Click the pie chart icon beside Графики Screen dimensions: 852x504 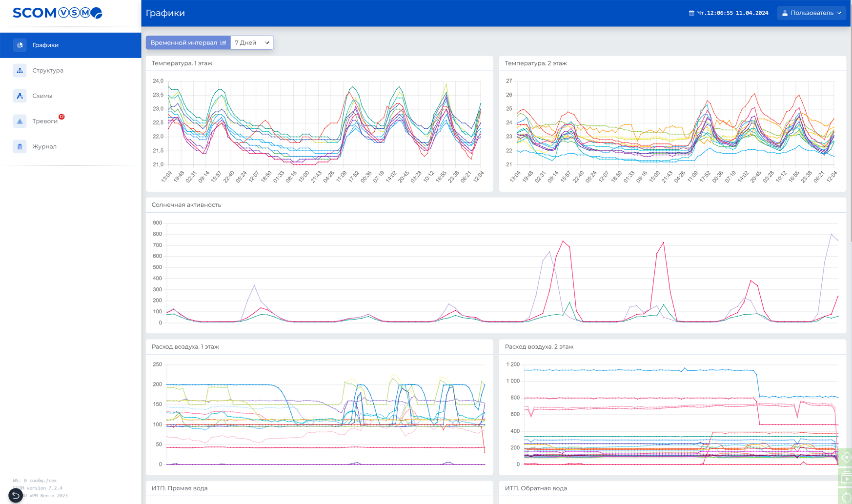point(20,45)
